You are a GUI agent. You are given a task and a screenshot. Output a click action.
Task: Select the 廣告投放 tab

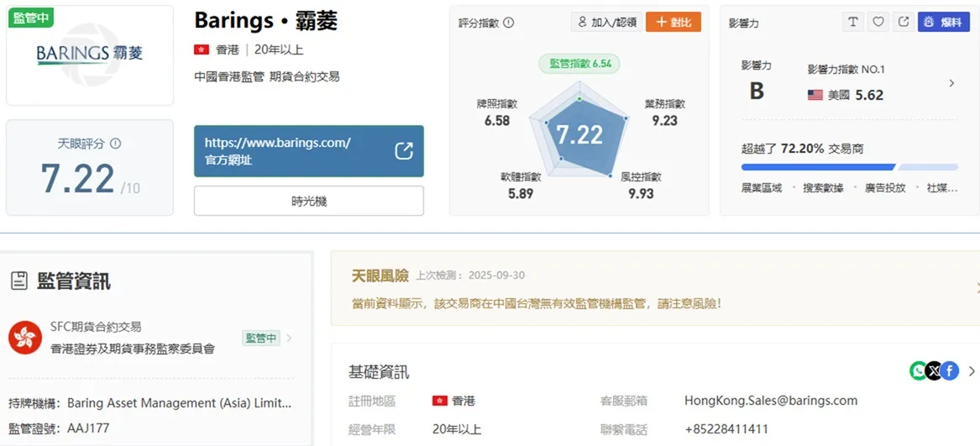tap(885, 187)
